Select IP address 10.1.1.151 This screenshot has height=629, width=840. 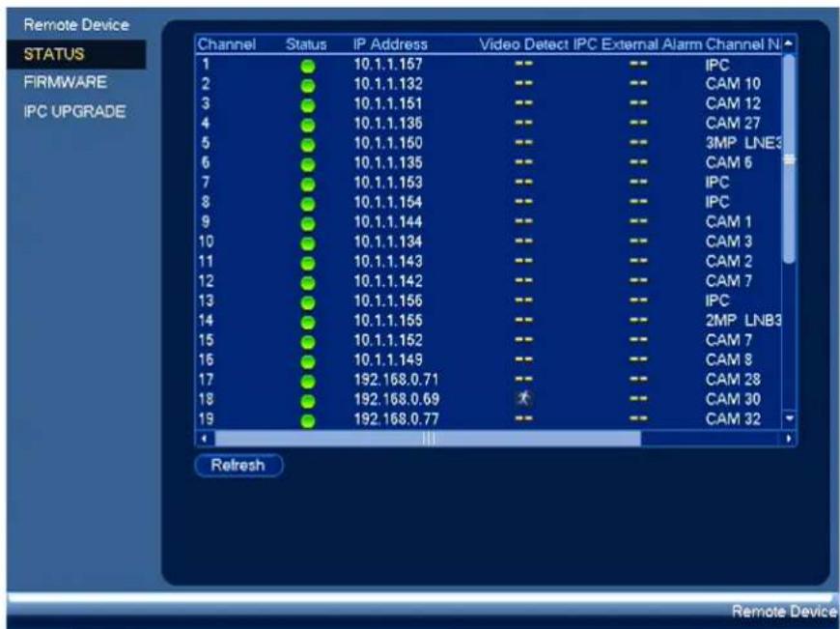click(388, 103)
